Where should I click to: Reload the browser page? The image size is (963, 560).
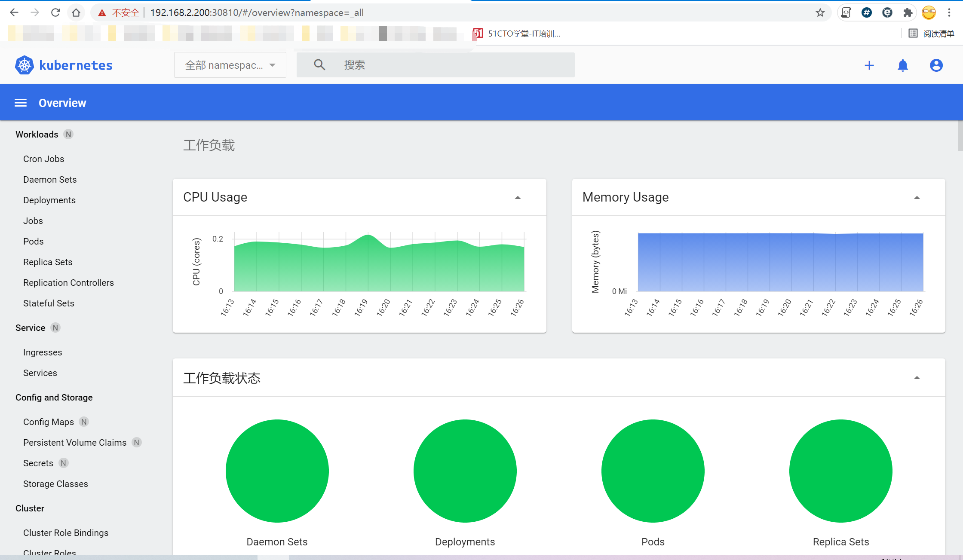click(55, 13)
